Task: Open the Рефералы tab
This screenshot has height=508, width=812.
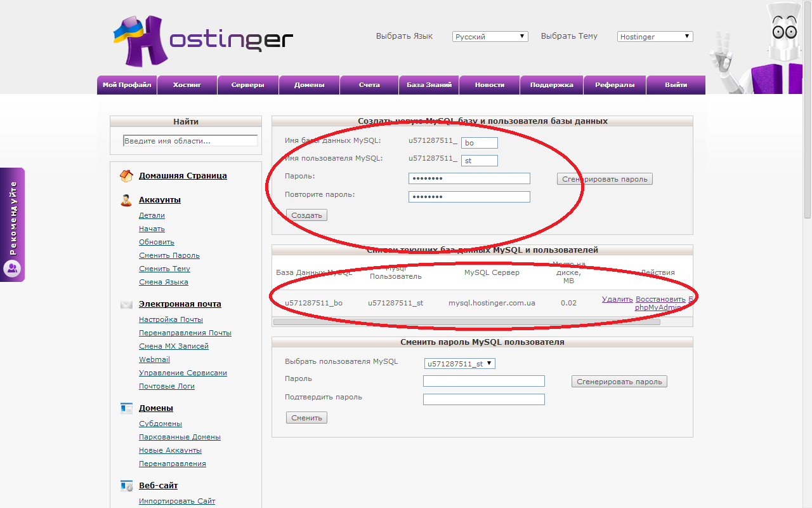Action: [615, 85]
